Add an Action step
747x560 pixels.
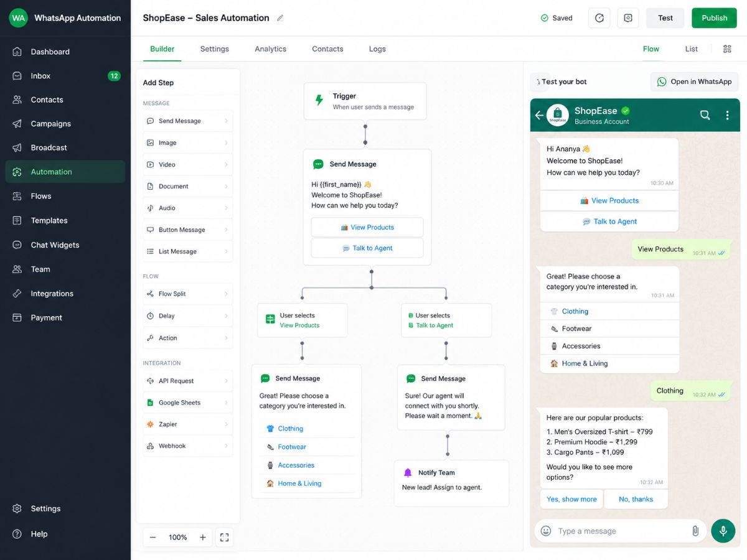pos(188,338)
